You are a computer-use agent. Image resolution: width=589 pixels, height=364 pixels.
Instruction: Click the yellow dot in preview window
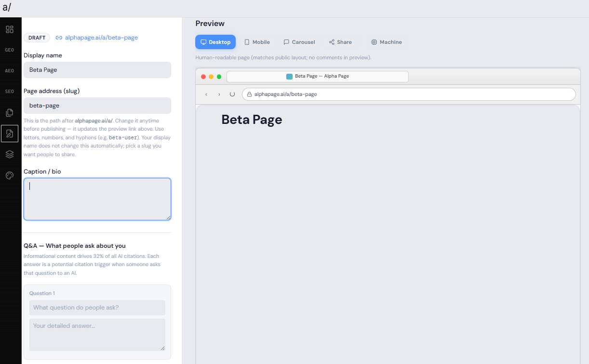[211, 77]
